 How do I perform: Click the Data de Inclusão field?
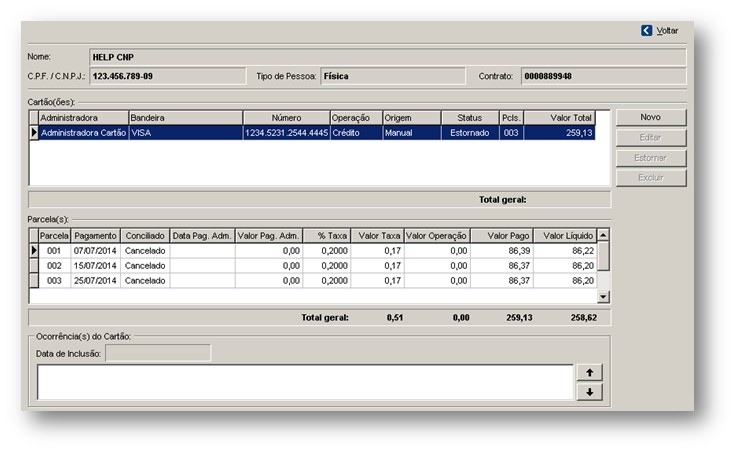[158, 353]
